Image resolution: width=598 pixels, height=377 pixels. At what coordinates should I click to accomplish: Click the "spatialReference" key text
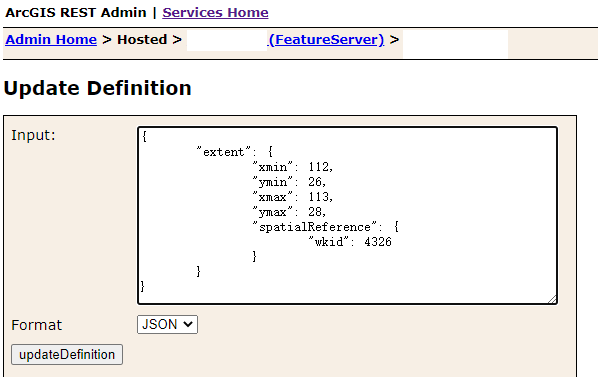coord(315,227)
